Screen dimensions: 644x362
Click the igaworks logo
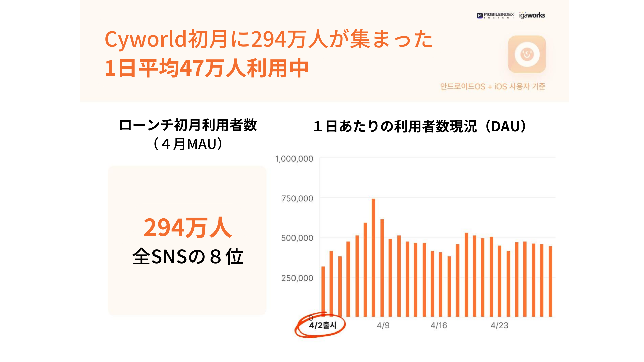[x=532, y=15]
